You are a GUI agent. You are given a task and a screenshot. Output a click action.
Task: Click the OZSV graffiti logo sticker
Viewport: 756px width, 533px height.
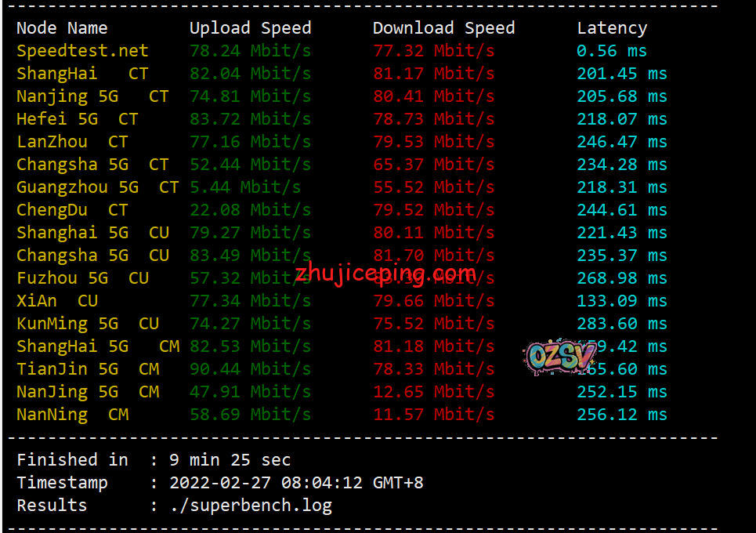coord(560,357)
